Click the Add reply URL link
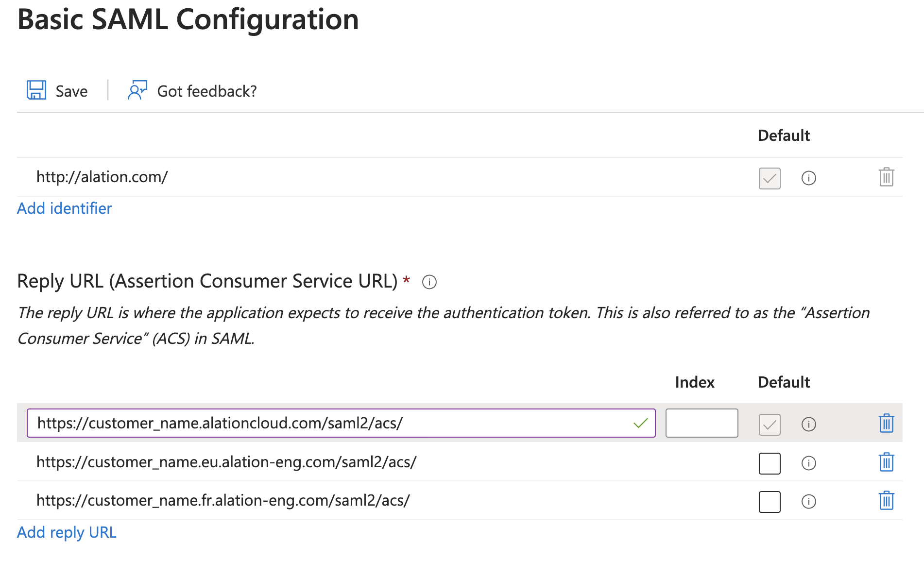 67,532
